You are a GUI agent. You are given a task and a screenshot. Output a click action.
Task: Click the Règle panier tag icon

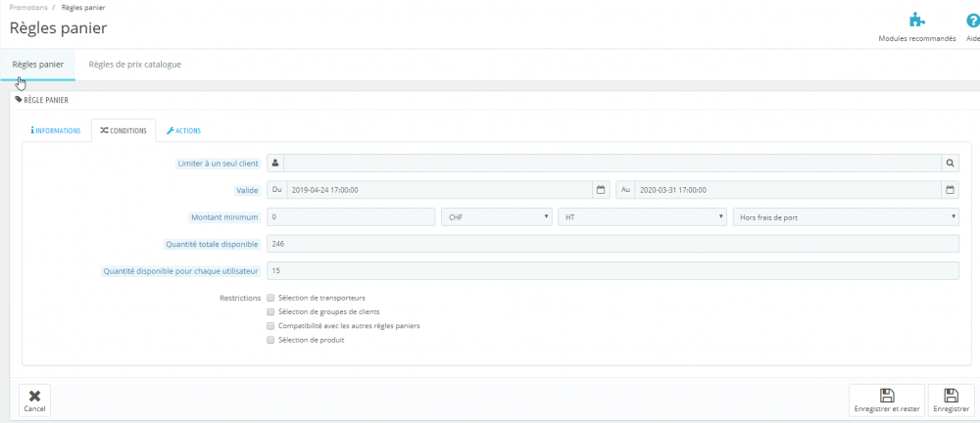click(x=18, y=99)
